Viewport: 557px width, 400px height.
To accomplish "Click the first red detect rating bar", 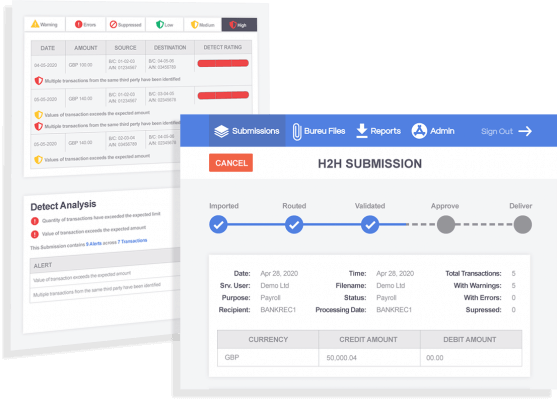I will click(223, 63).
